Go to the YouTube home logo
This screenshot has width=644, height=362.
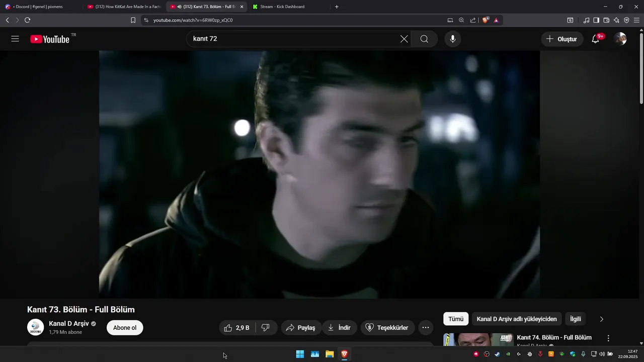coord(50,39)
